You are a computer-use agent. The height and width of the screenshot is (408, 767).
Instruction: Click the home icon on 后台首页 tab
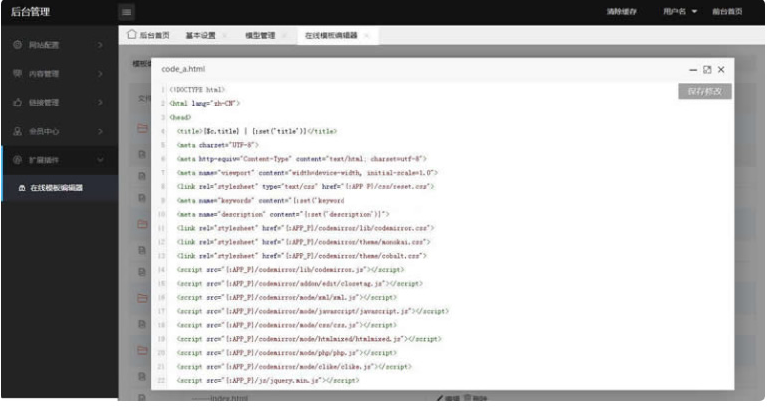(132, 35)
